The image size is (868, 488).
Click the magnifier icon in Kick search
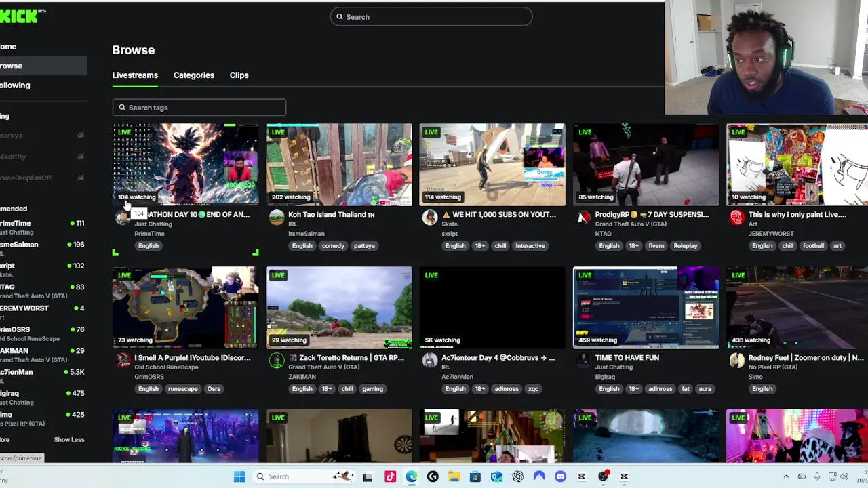coord(340,17)
